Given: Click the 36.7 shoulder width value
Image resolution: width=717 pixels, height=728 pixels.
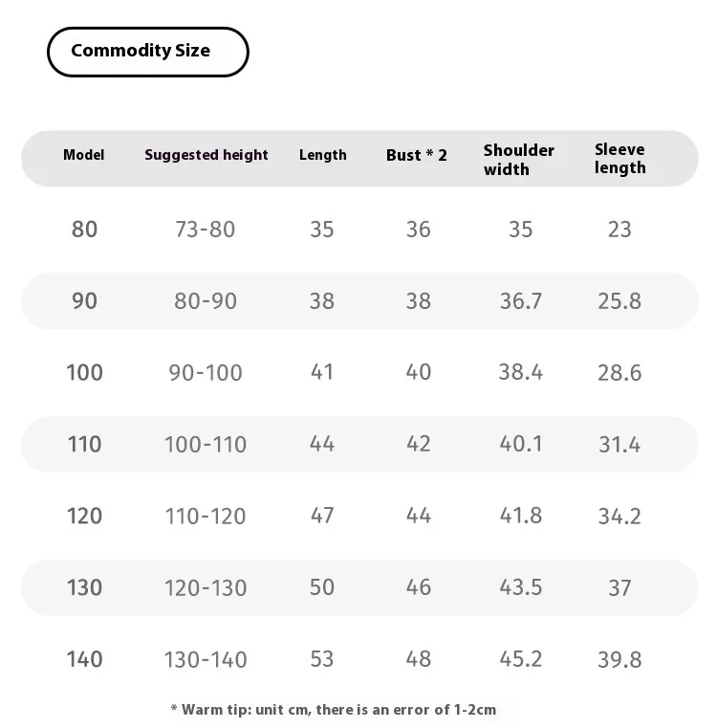Looking at the screenshot, I should pos(521,300).
